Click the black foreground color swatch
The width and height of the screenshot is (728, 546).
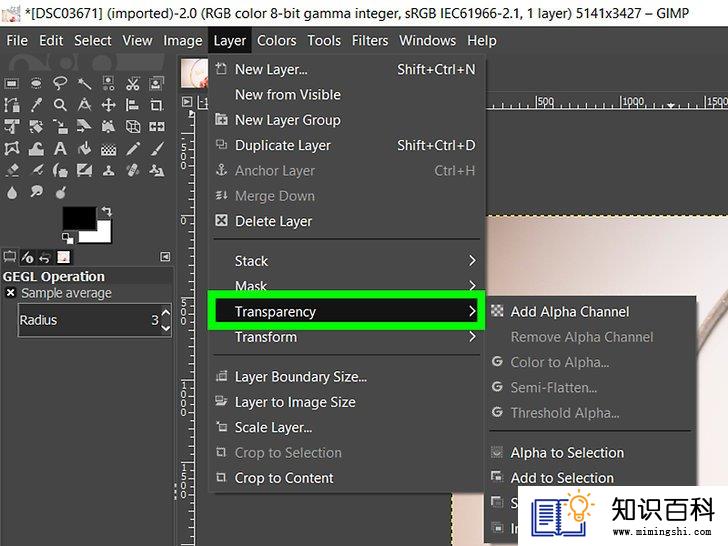79,218
